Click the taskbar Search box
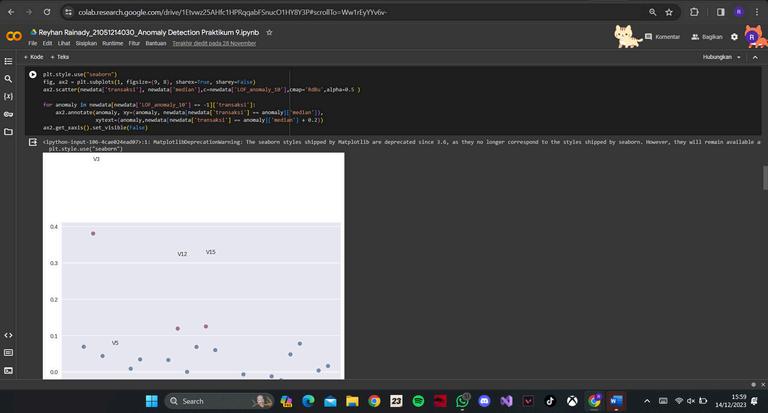Screen dimensions: 768x413 tap(219, 401)
